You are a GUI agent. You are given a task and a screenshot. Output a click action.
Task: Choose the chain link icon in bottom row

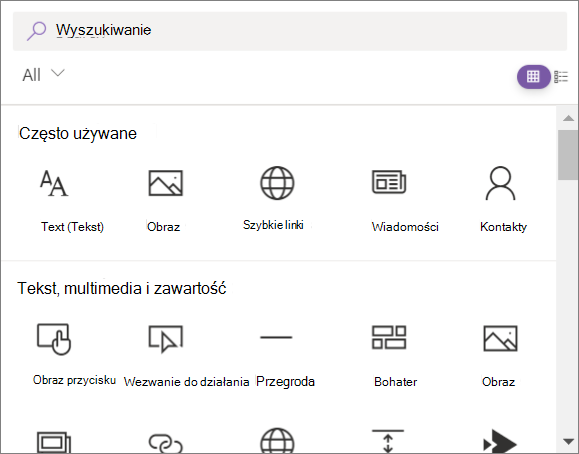click(165, 443)
